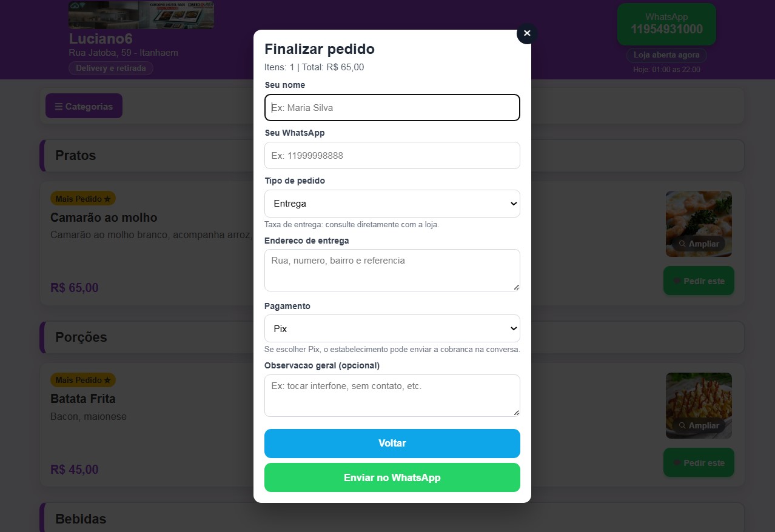Send the order with Enviar no WhatsApp
The image size is (775, 532).
pyautogui.click(x=392, y=477)
